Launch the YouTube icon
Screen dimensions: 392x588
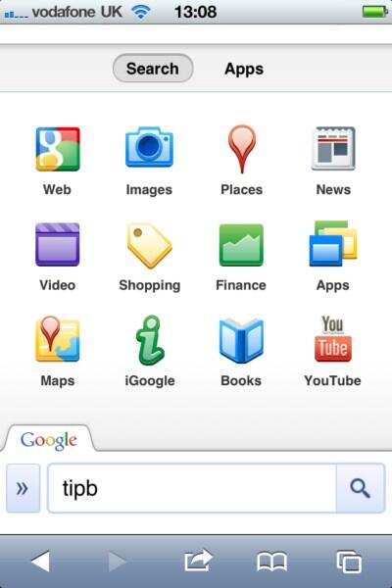pyautogui.click(x=333, y=339)
